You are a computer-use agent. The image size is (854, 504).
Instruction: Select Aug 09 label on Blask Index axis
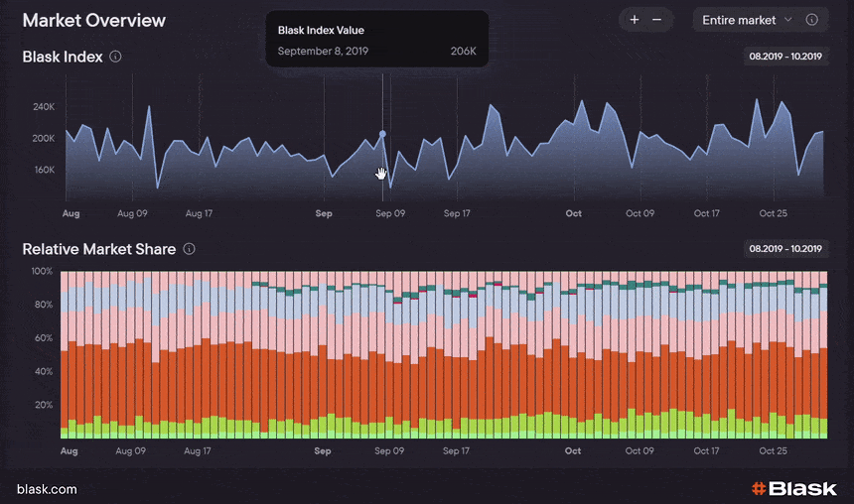pos(132,213)
